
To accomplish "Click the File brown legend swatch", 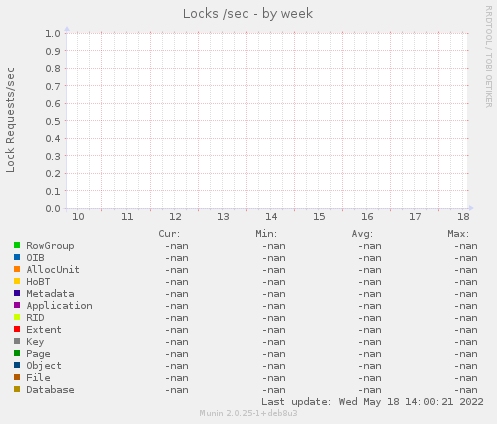I will 17,377.
